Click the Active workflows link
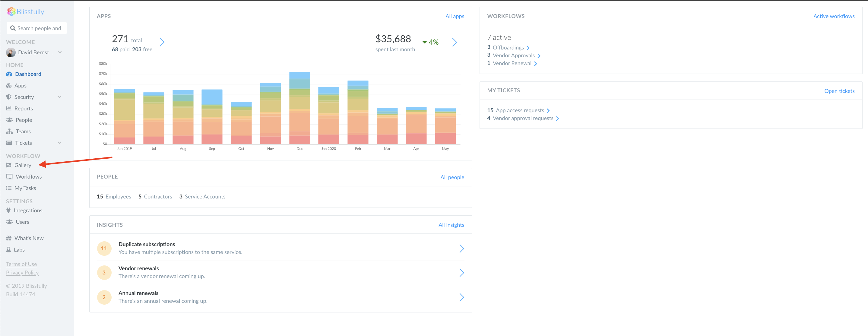Screen dimensions: 868x336 coord(834,16)
